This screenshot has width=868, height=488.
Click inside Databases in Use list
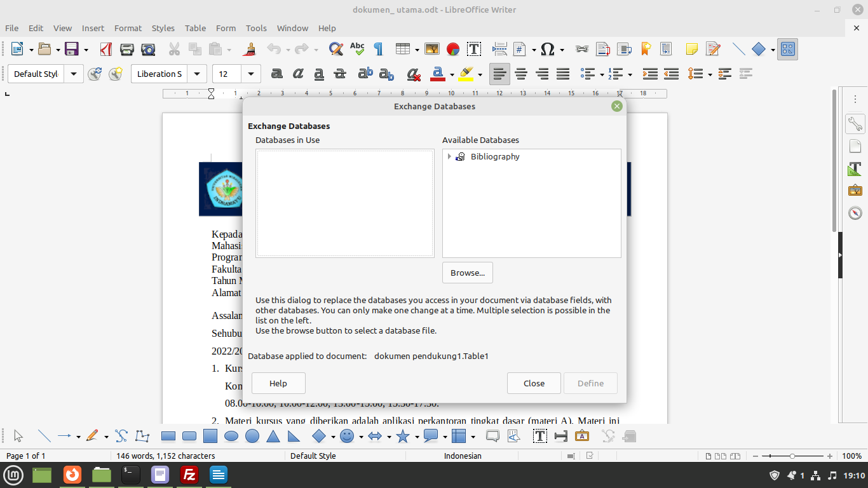click(x=345, y=203)
